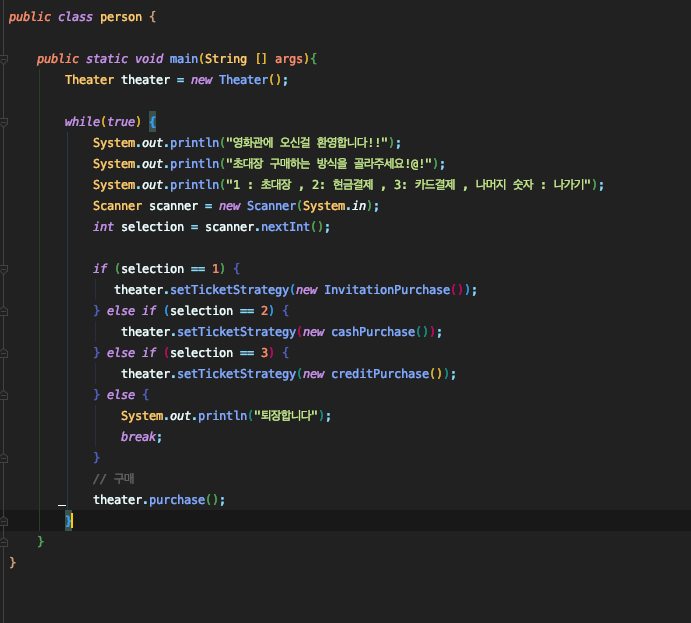Click new Theater() constructor call
The width and height of the screenshot is (691, 623).
tap(236, 80)
